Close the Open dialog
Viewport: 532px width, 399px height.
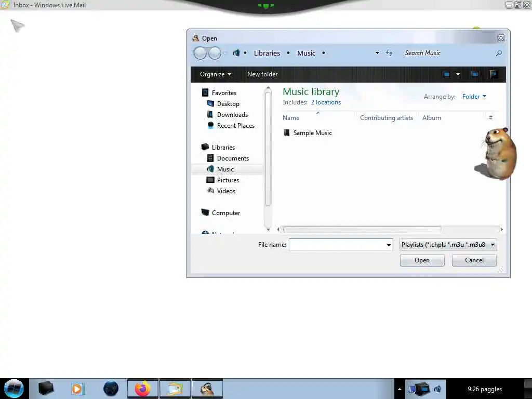501,38
